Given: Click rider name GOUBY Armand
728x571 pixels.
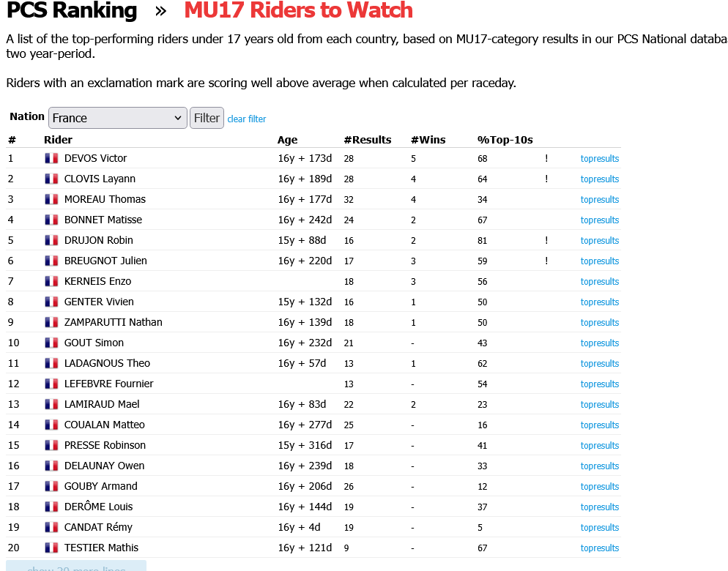Looking at the screenshot, I should click(101, 486).
